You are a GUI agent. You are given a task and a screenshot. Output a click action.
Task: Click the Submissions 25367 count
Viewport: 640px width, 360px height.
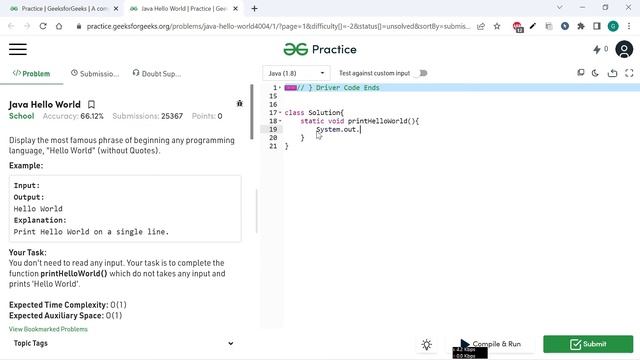click(147, 116)
